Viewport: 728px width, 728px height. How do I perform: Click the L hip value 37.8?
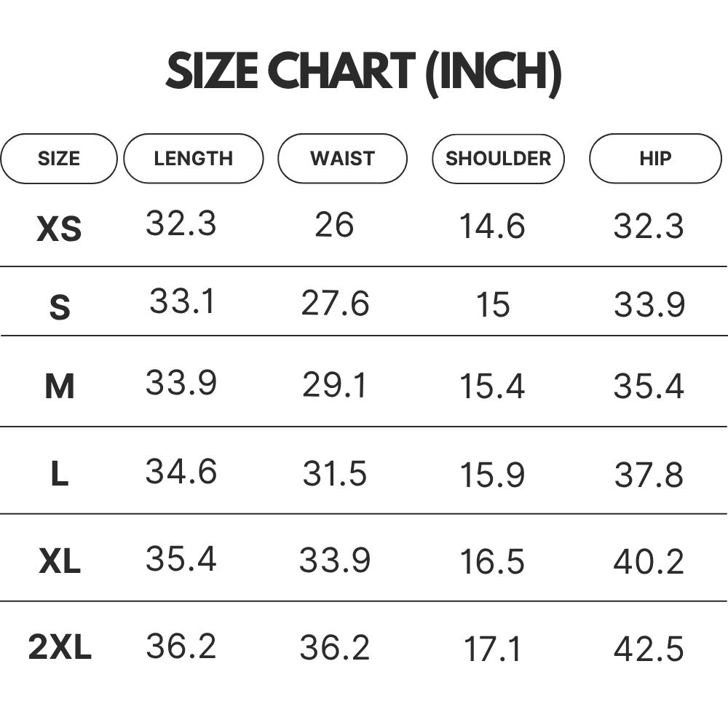(649, 475)
